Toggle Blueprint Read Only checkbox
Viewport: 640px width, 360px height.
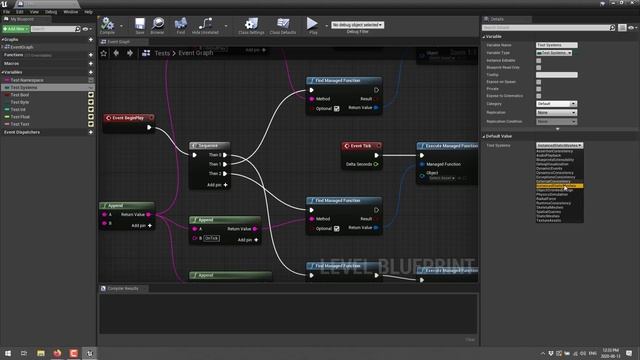pyautogui.click(x=538, y=68)
